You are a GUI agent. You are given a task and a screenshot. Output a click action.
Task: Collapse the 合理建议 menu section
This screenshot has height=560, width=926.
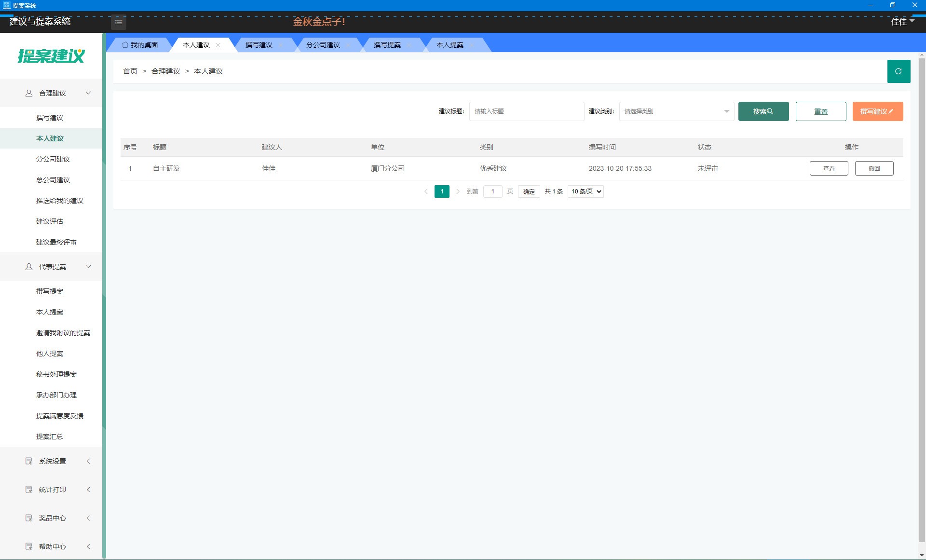[x=88, y=93]
